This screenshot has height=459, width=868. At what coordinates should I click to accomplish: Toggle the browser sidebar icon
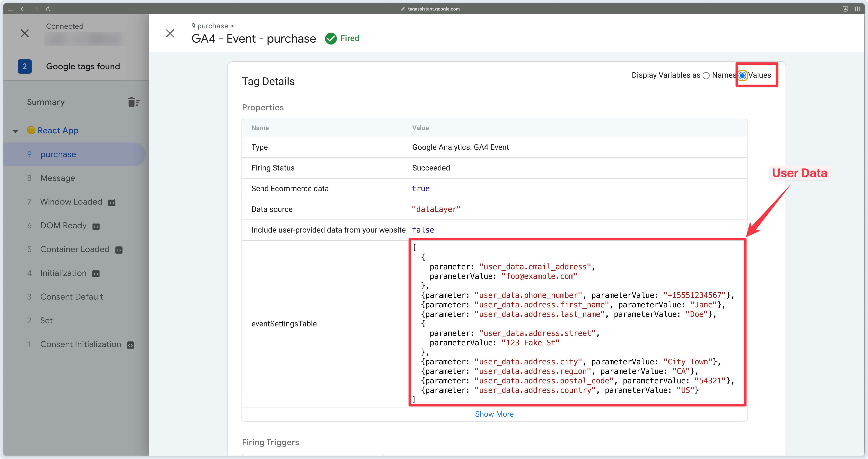pos(11,9)
